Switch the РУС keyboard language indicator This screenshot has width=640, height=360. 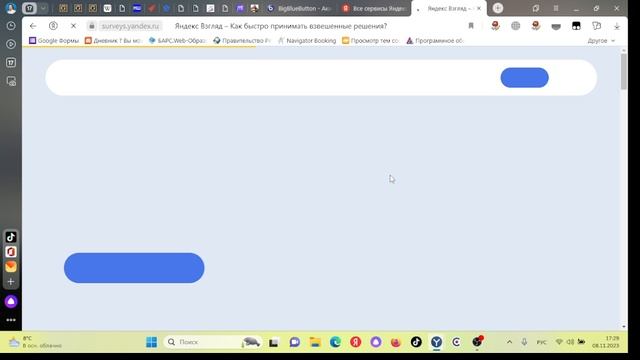click(542, 342)
